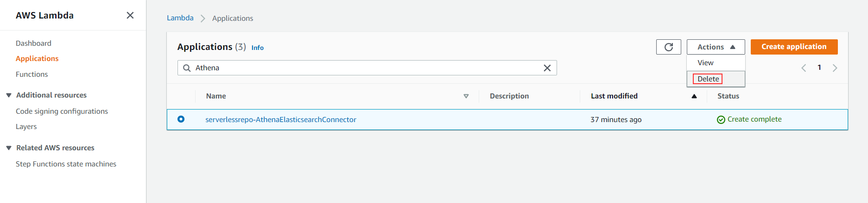Choose View from the Actions menu
868x203 pixels.
[705, 63]
